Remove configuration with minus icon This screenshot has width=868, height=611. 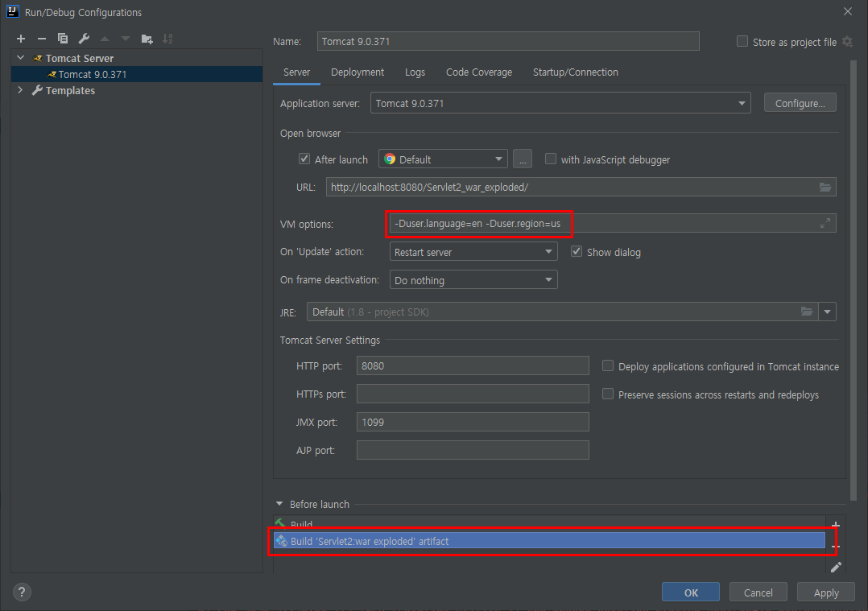coord(42,39)
